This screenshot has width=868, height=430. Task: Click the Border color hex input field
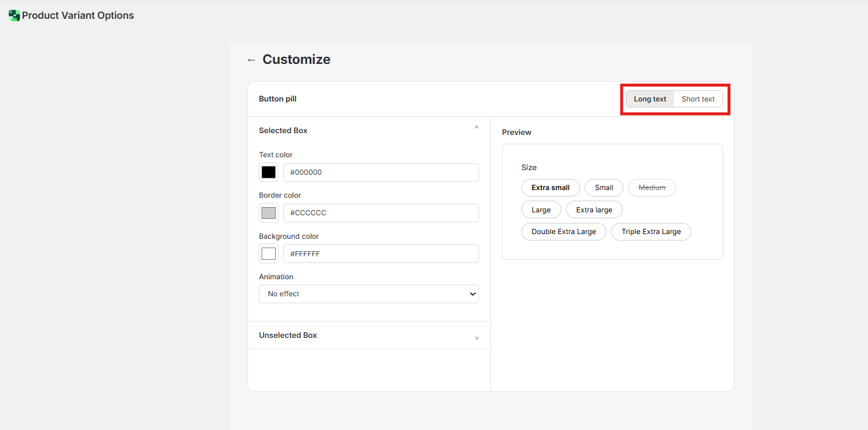(381, 213)
